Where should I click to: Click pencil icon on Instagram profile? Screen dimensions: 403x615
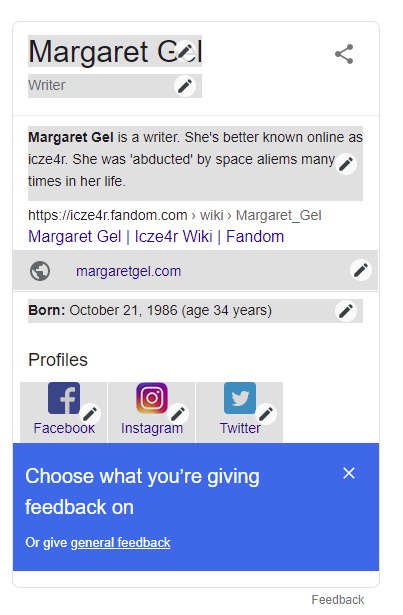(178, 414)
